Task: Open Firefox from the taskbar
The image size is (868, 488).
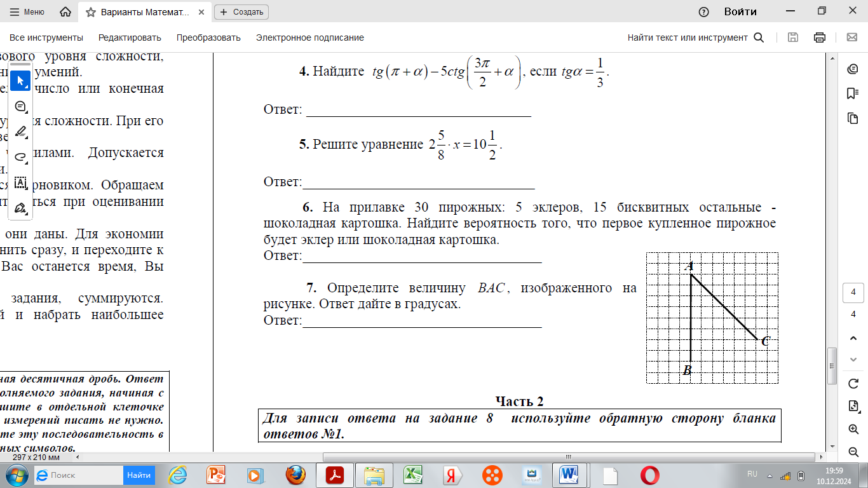Action: pyautogui.click(x=295, y=475)
